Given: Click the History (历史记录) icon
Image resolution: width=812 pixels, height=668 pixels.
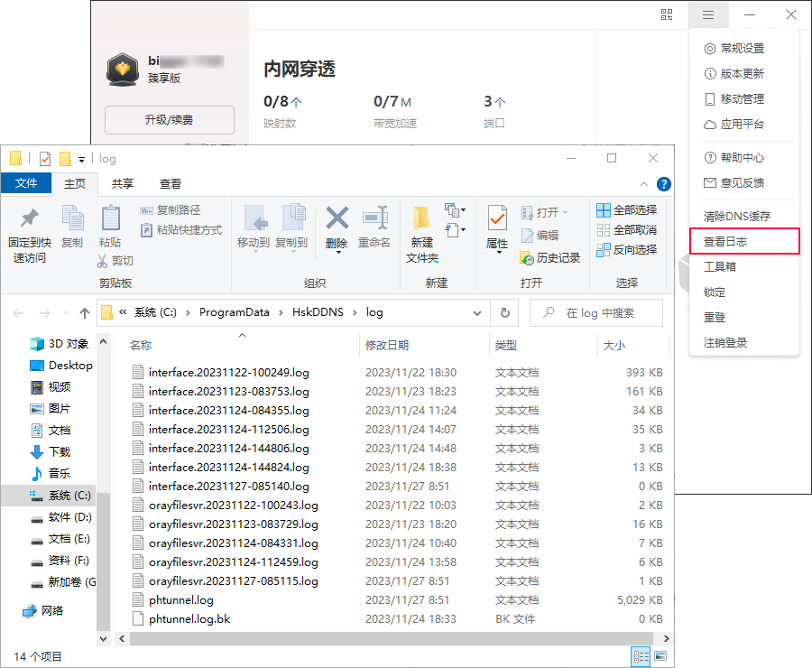Looking at the screenshot, I should coord(550,257).
